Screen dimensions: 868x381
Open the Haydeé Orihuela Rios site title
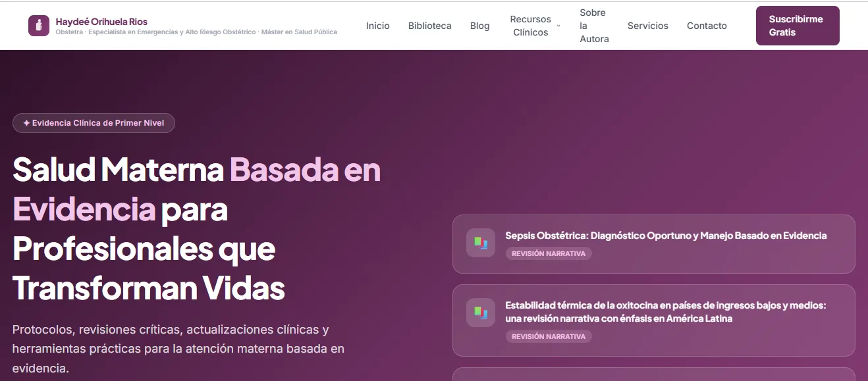click(101, 22)
